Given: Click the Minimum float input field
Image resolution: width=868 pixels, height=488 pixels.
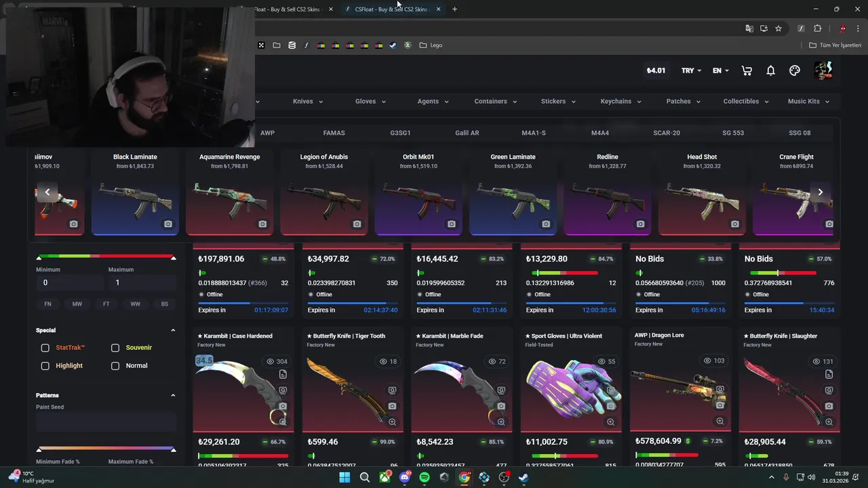Looking at the screenshot, I should click(x=70, y=283).
